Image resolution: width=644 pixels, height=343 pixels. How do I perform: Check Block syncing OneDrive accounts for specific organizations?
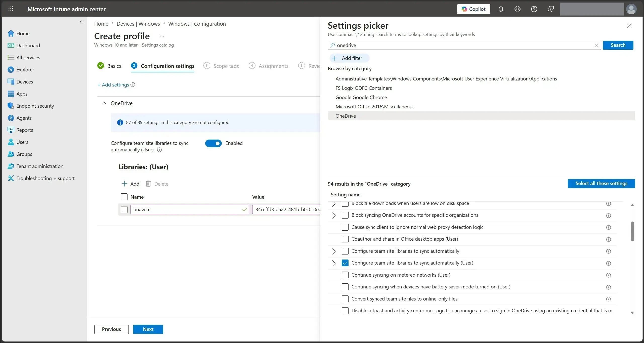pyautogui.click(x=345, y=215)
